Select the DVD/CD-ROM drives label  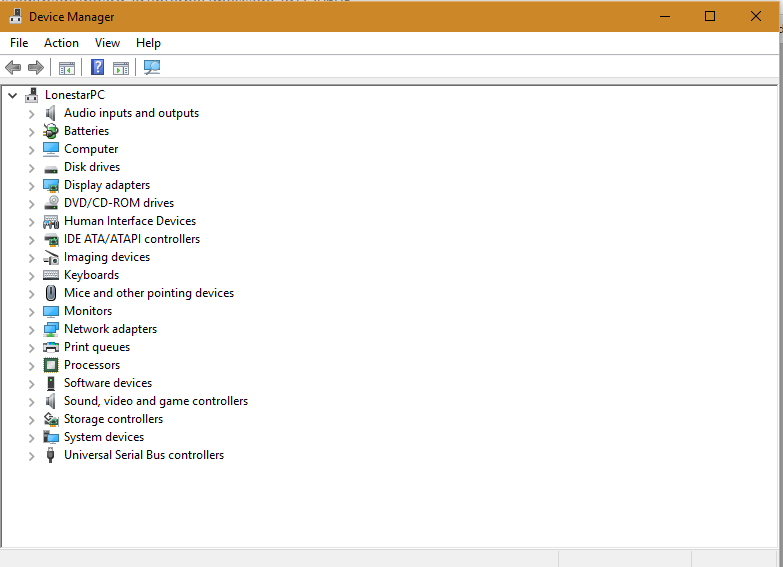[119, 203]
